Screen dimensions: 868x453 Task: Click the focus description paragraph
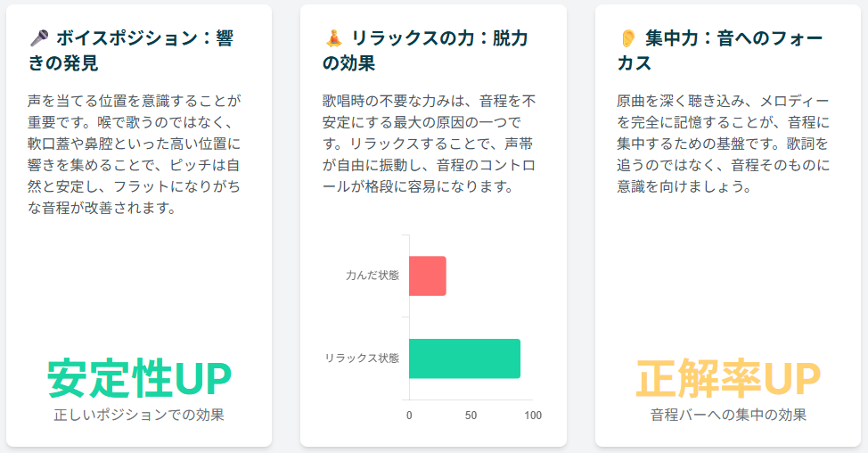click(x=724, y=143)
